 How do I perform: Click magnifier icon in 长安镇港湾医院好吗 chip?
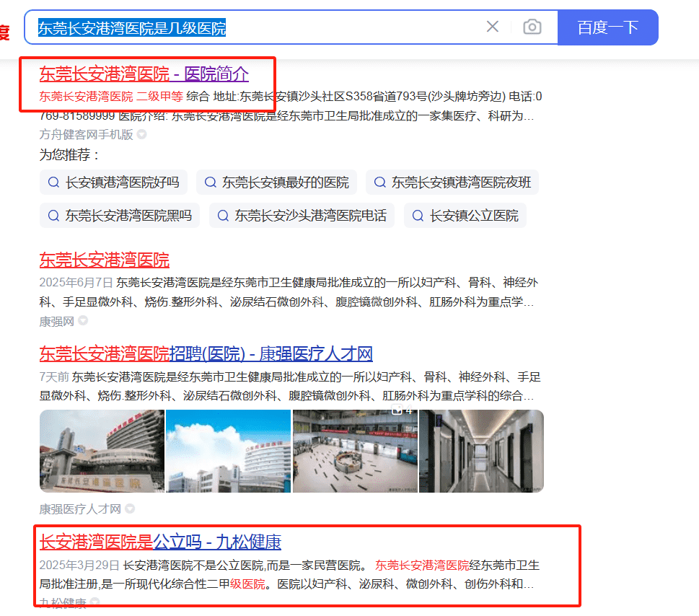pos(53,182)
